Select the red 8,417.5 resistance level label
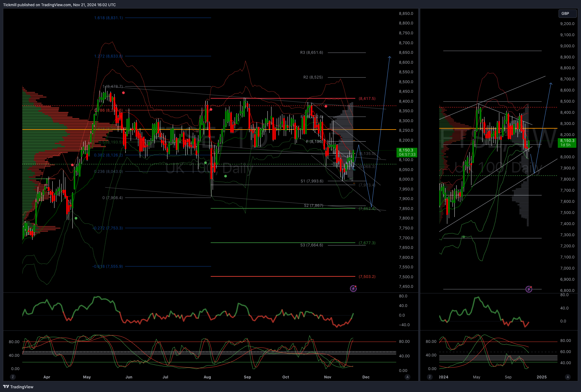The height and width of the screenshot is (392, 581). click(x=367, y=99)
